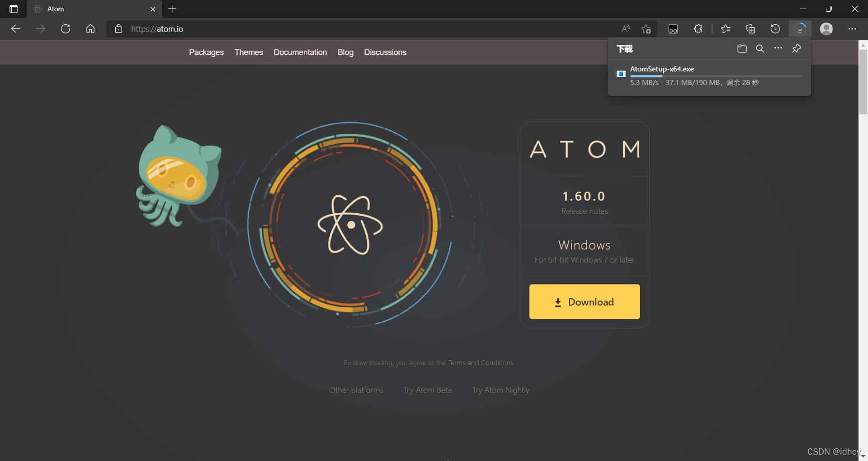
Task: Click the vertical tabs button
Action: pos(13,9)
